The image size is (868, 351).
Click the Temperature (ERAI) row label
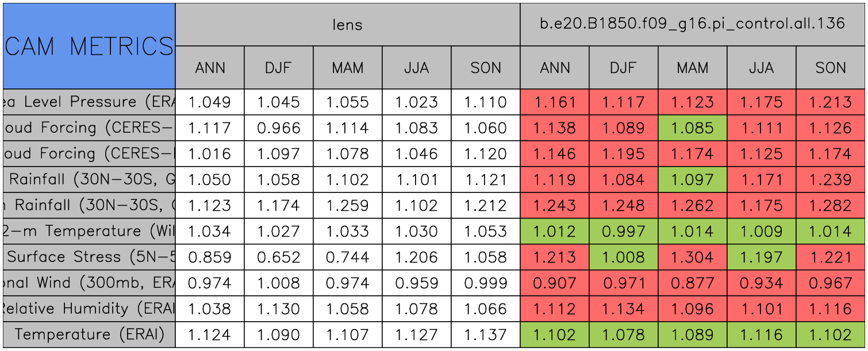click(89, 334)
